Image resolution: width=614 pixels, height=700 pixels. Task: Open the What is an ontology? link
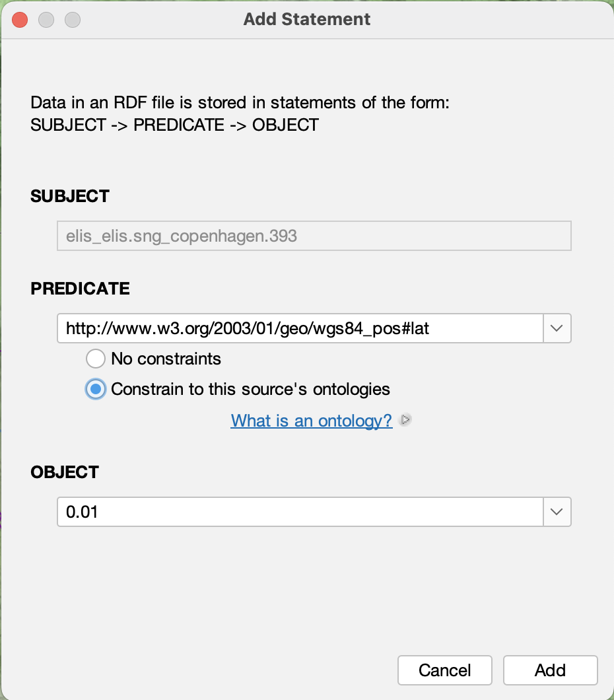312,421
